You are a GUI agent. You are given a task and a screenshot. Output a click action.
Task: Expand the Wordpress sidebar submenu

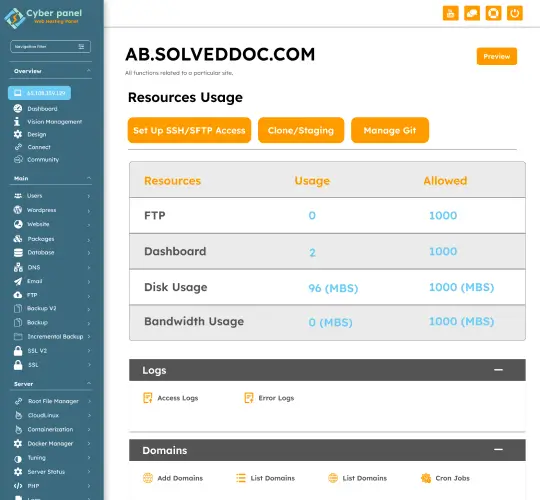coord(89,211)
